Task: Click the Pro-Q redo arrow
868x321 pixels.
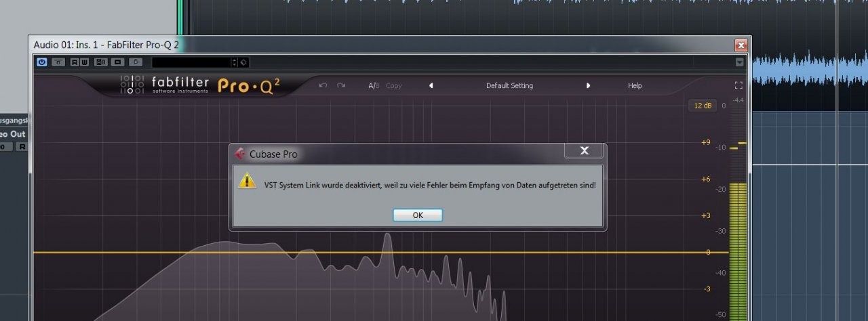Action: click(341, 85)
